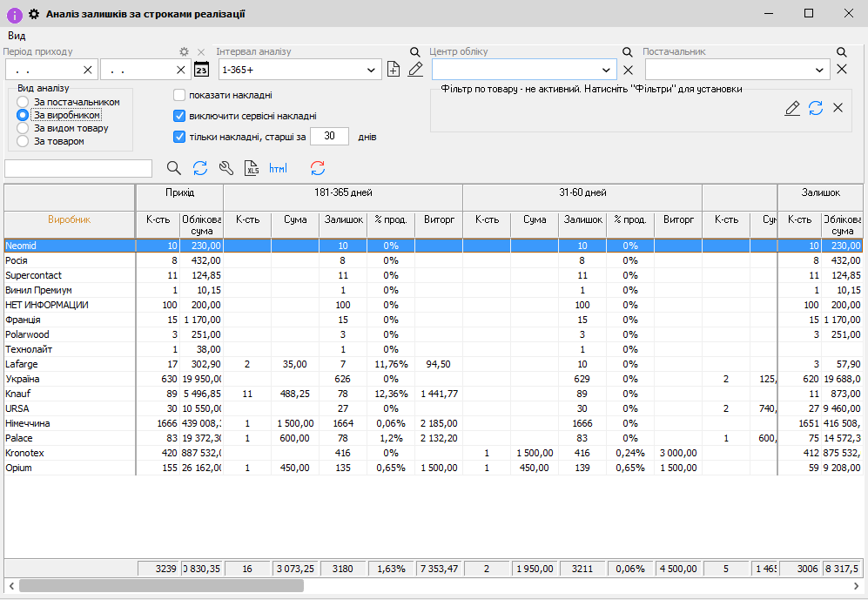Edit the product filter with the pencil icon
Viewport: 868px width, 600px height.
coord(792,108)
